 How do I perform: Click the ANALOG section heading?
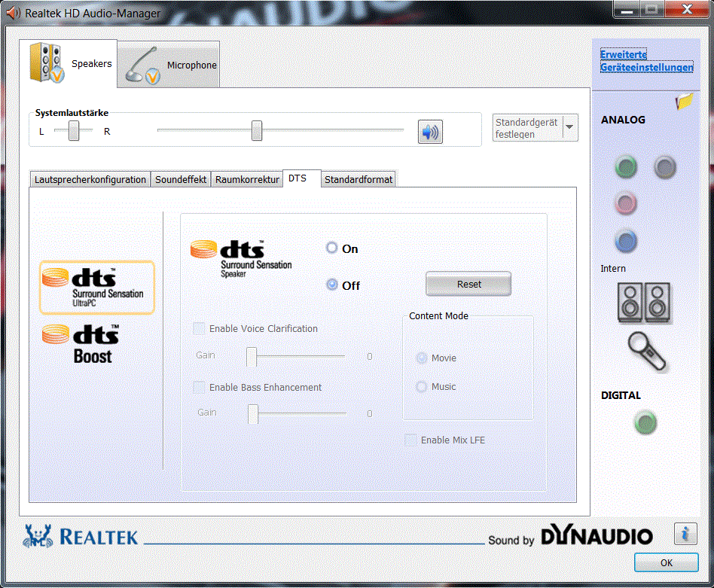point(623,120)
